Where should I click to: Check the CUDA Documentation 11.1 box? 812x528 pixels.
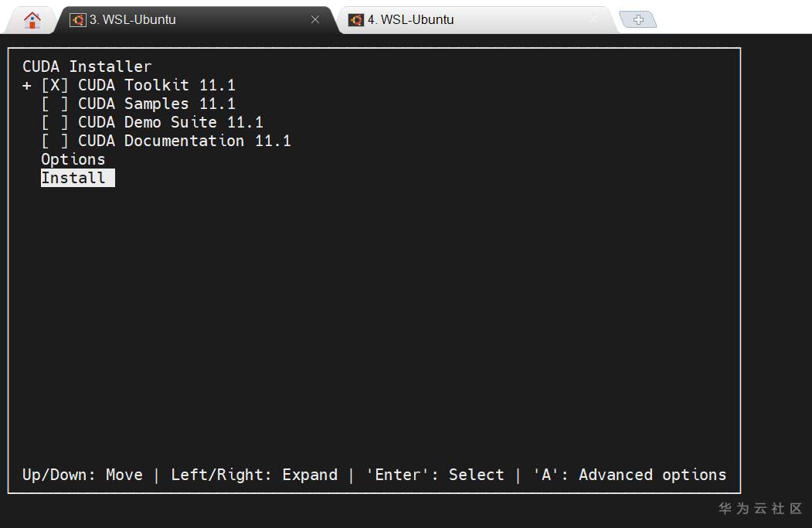point(55,141)
